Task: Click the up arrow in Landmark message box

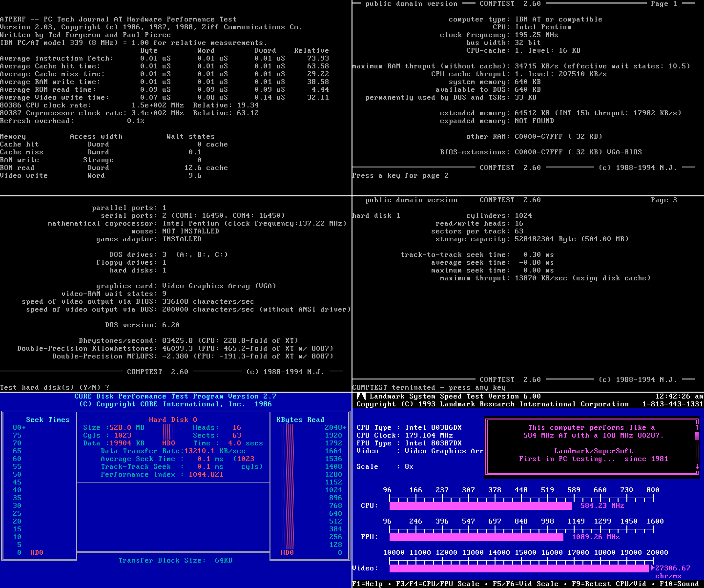Action: (697, 427)
